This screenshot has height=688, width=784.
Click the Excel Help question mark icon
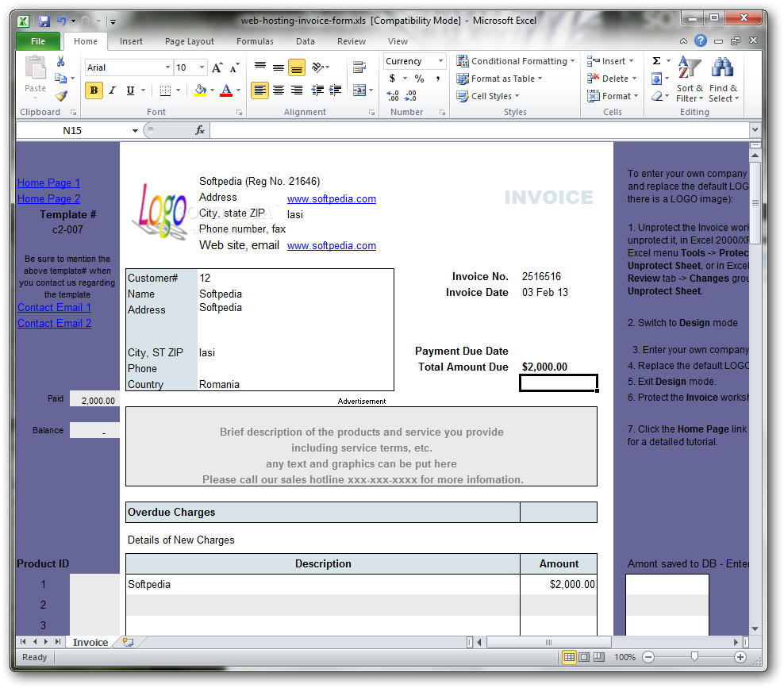(701, 40)
